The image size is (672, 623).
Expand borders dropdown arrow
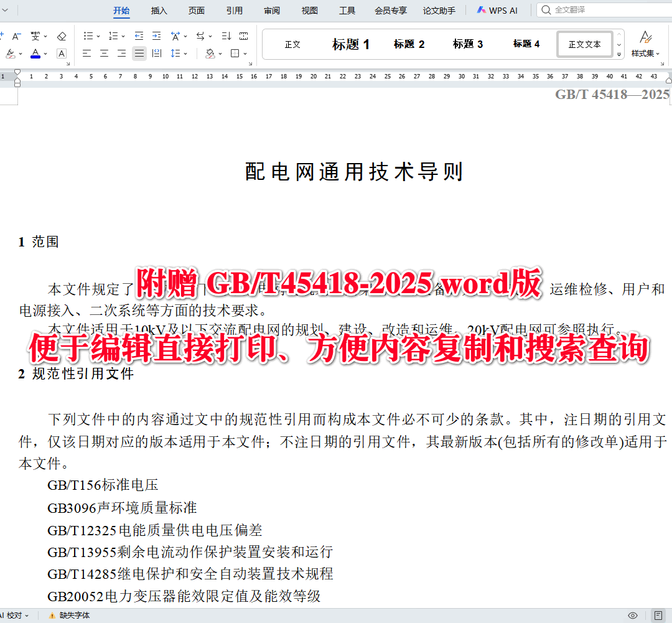click(x=245, y=54)
